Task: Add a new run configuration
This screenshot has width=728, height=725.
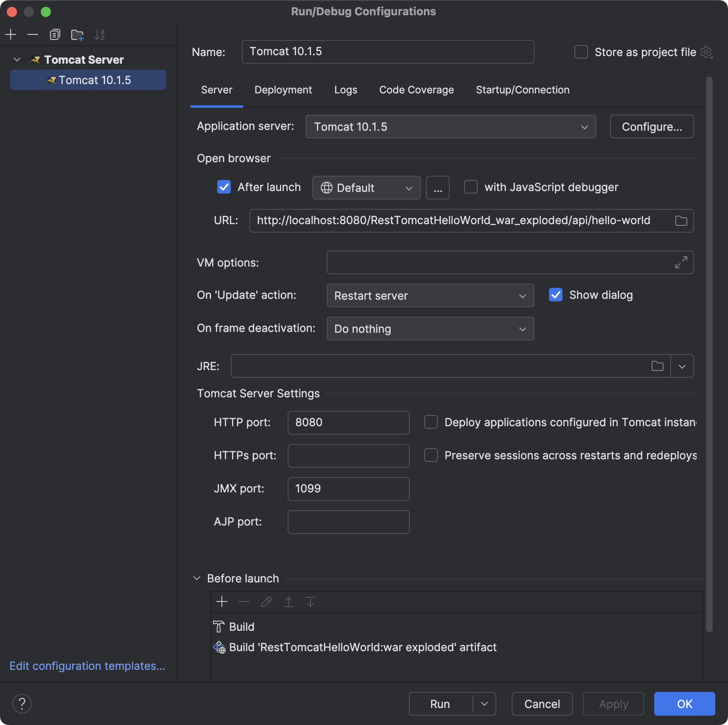Action: pos(11,34)
